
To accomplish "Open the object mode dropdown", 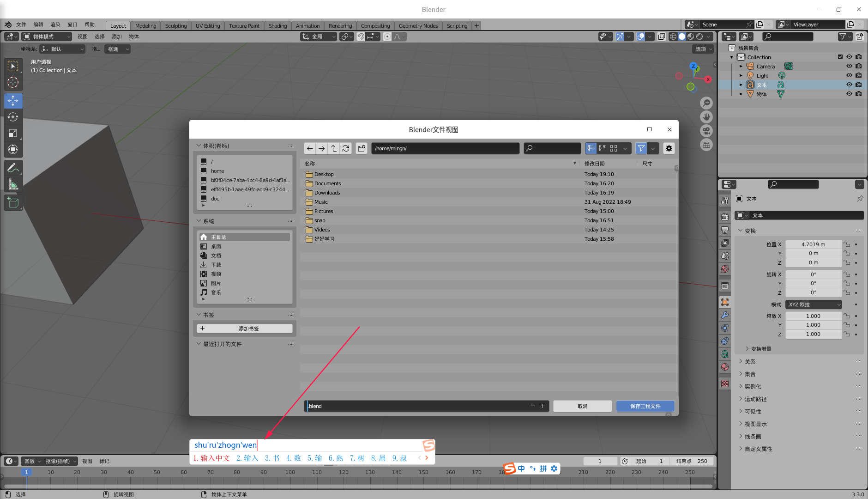I will (47, 37).
